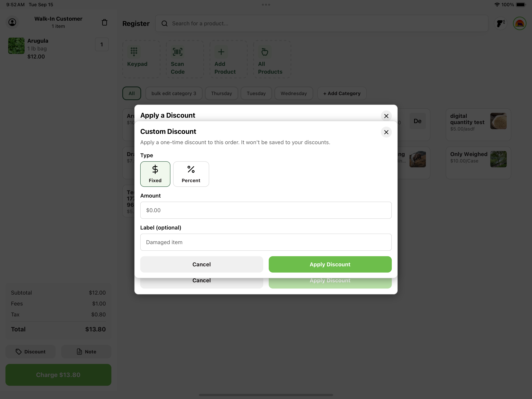Select the bulk edit category 3 tab

point(174,93)
